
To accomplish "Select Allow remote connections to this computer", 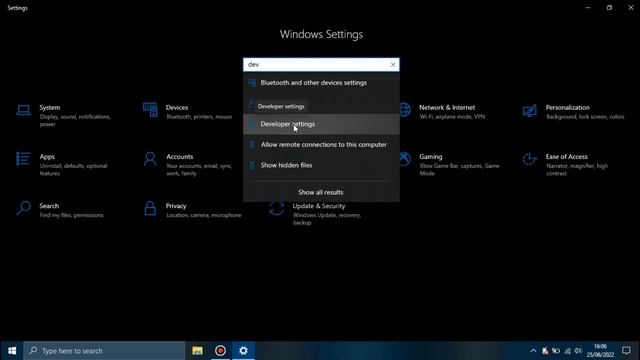I will (x=321, y=144).
